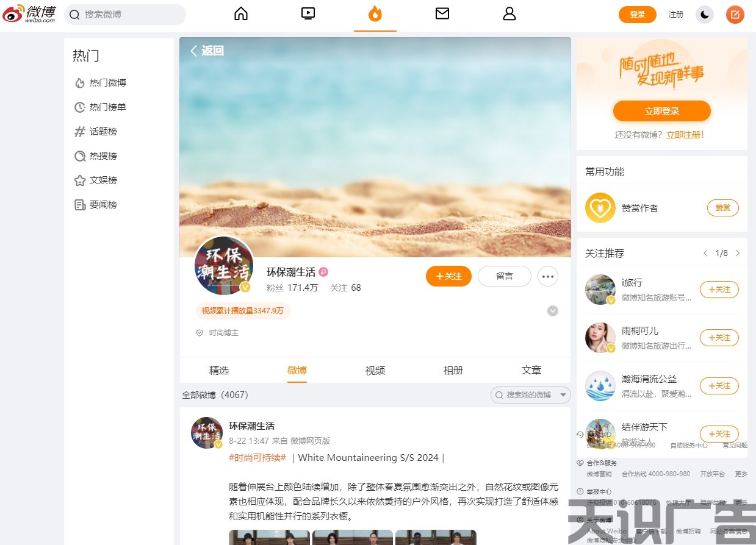Open the profile person icon
Viewport: 756px width, 545px height.
pos(509,14)
